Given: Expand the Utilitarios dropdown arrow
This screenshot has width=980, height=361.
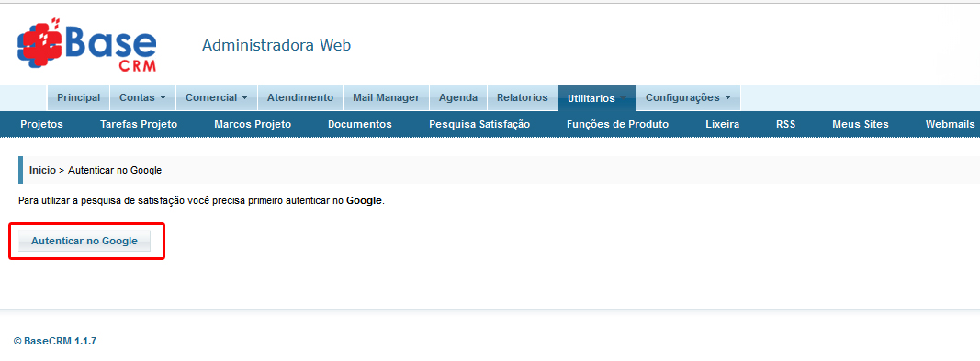Looking at the screenshot, I should coord(623,98).
